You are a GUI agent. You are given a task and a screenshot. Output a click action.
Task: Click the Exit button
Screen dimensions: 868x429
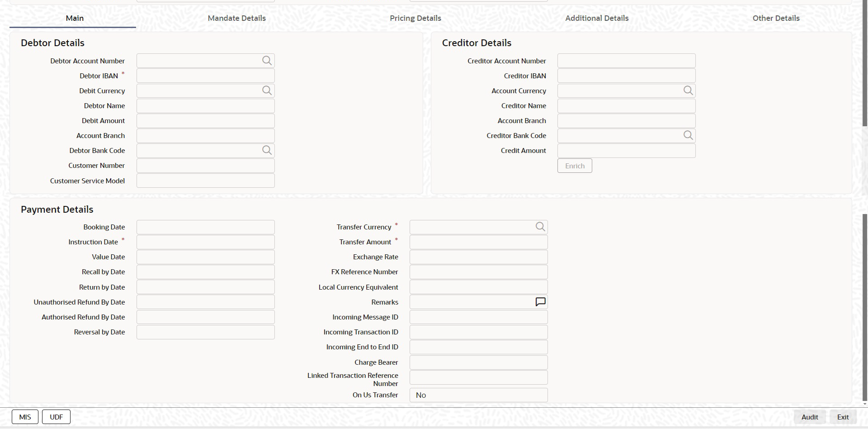point(843,417)
